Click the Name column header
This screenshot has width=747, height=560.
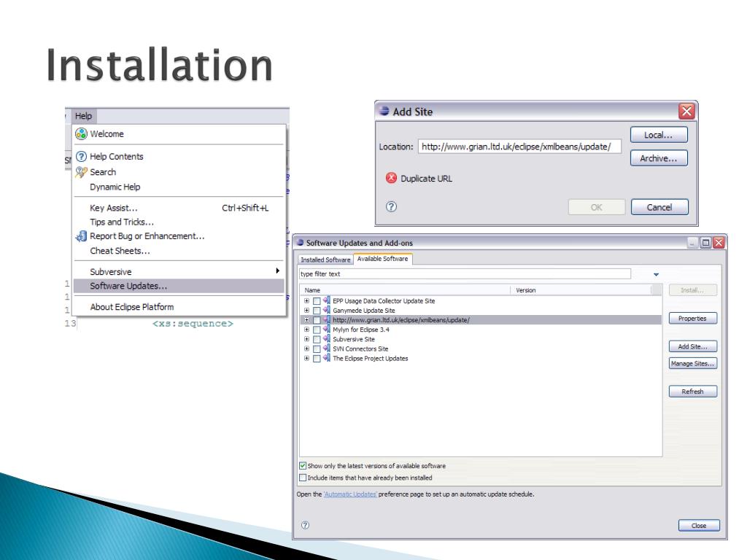click(x=405, y=290)
